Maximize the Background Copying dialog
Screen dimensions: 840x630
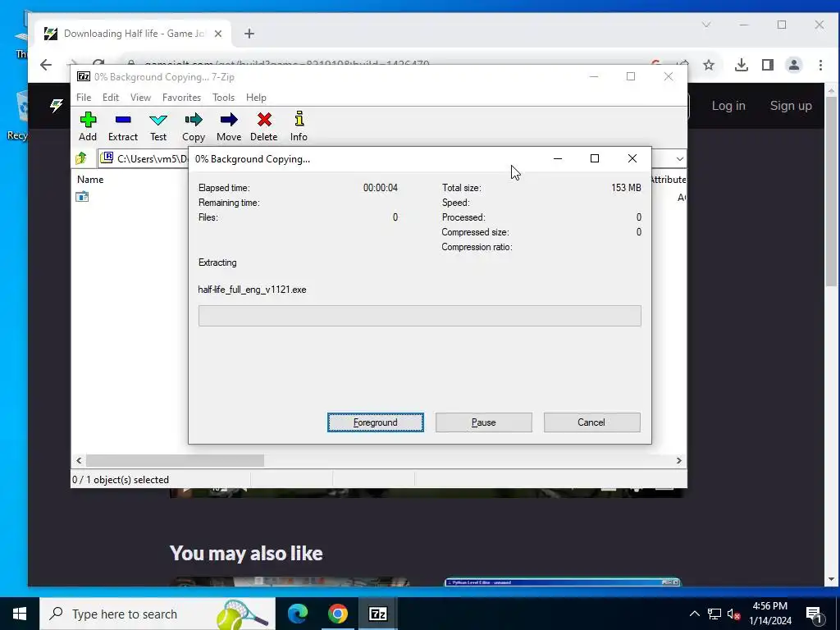tap(594, 158)
